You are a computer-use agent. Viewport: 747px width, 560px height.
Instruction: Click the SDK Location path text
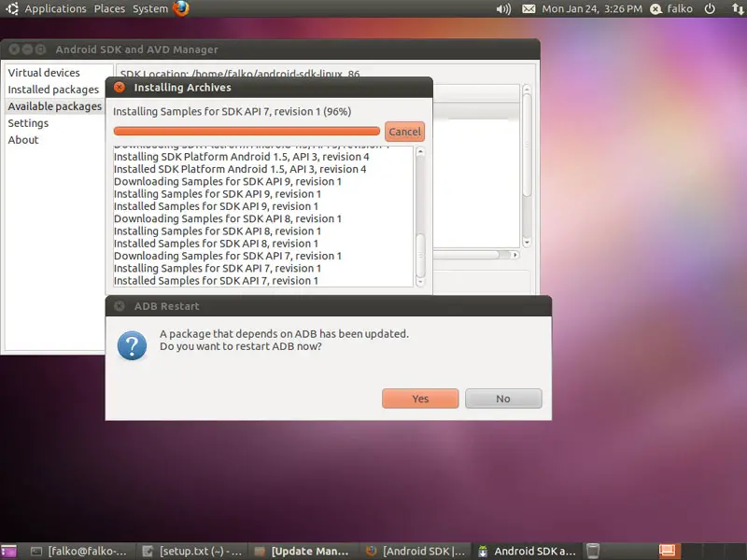pyautogui.click(x=240, y=74)
